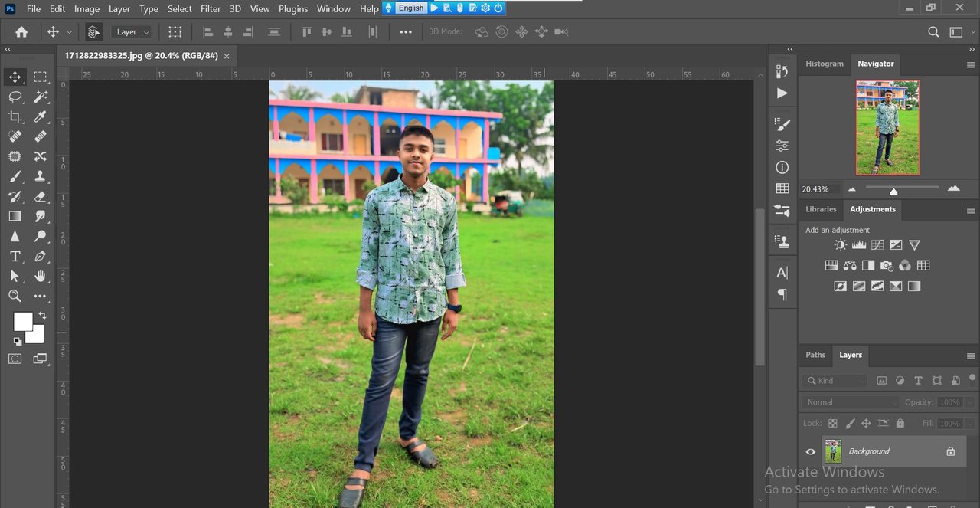Toggle pixel layer filter in Layers

pyautogui.click(x=881, y=381)
